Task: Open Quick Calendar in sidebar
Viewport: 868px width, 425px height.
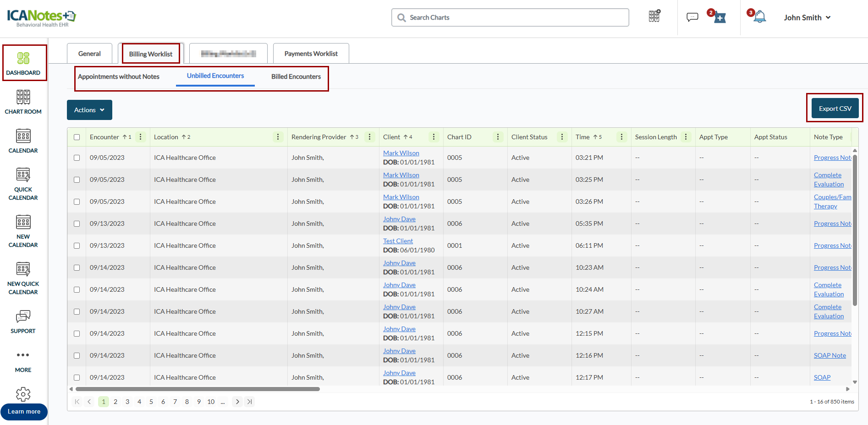Action: [23, 184]
